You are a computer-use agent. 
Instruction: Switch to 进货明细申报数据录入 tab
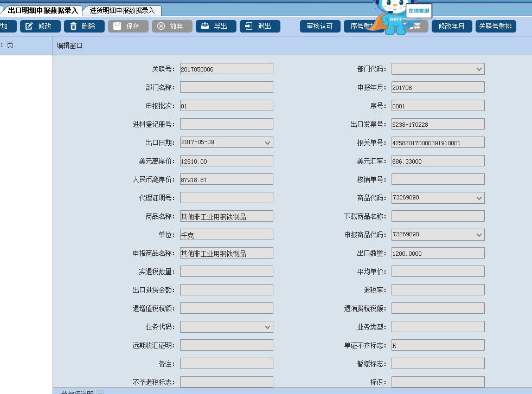(x=122, y=10)
